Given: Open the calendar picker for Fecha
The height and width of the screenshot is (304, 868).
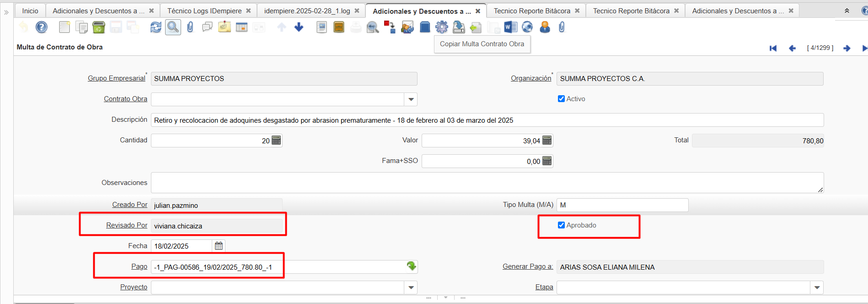Looking at the screenshot, I should 219,246.
